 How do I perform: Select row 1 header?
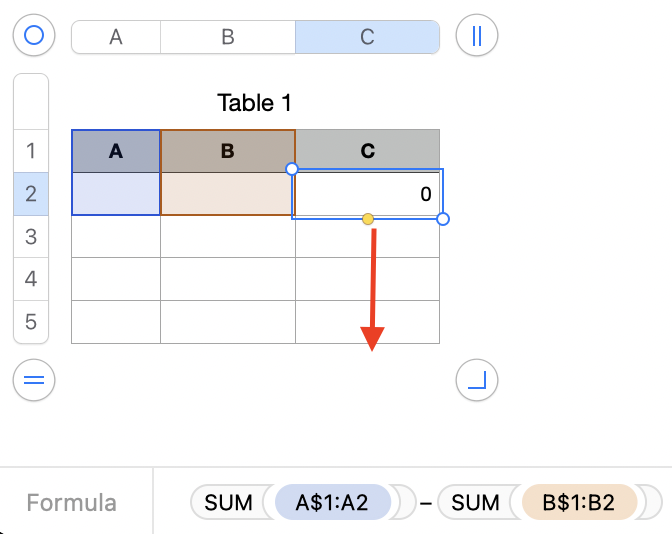(x=30, y=151)
